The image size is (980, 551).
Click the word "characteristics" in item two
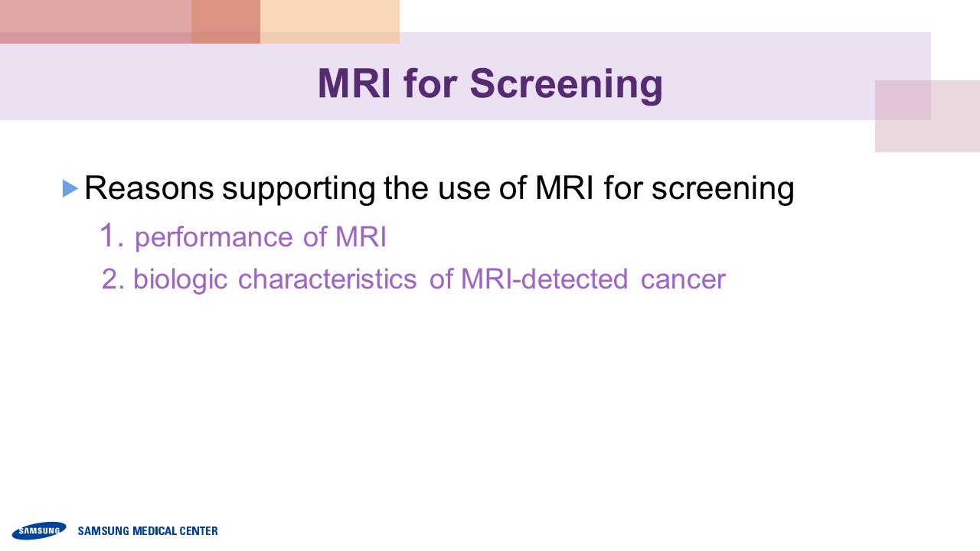pos(327,279)
